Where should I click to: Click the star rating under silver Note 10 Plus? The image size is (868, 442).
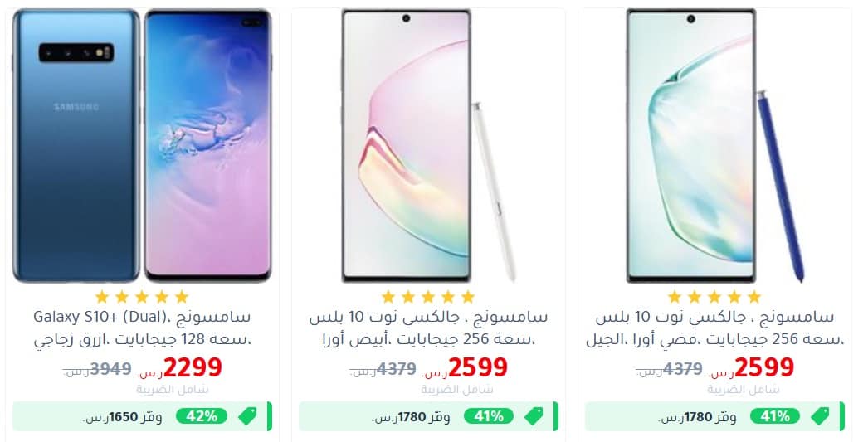(714, 297)
